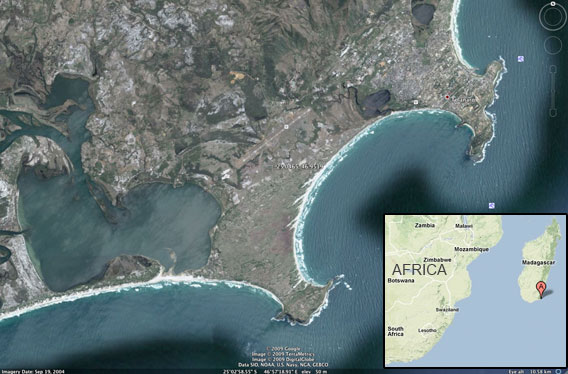Click the South Africa label in inset map
The height and width of the screenshot is (374, 568).
coord(396,331)
